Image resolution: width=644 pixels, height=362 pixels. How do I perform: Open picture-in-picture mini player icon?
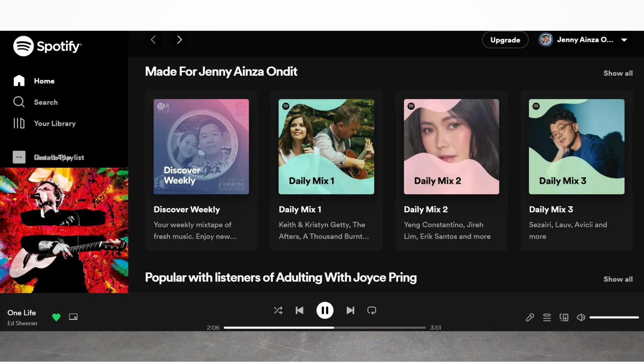[73, 317]
